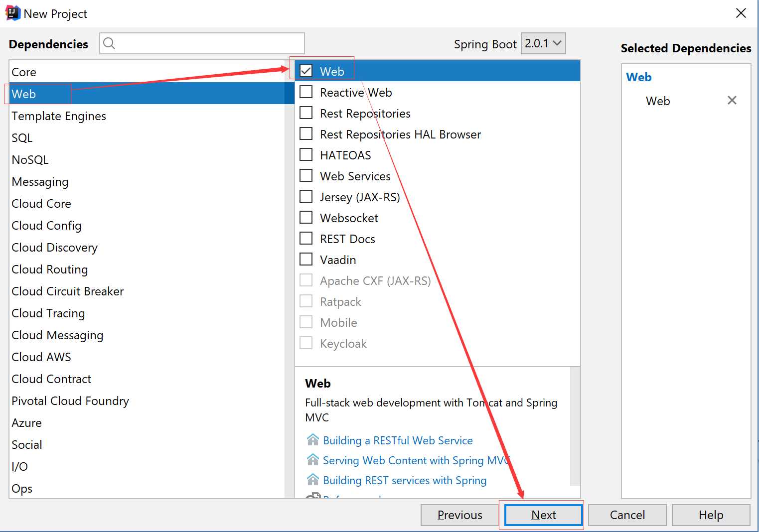Click the disabled Apache CXF checkbox

pyautogui.click(x=306, y=280)
